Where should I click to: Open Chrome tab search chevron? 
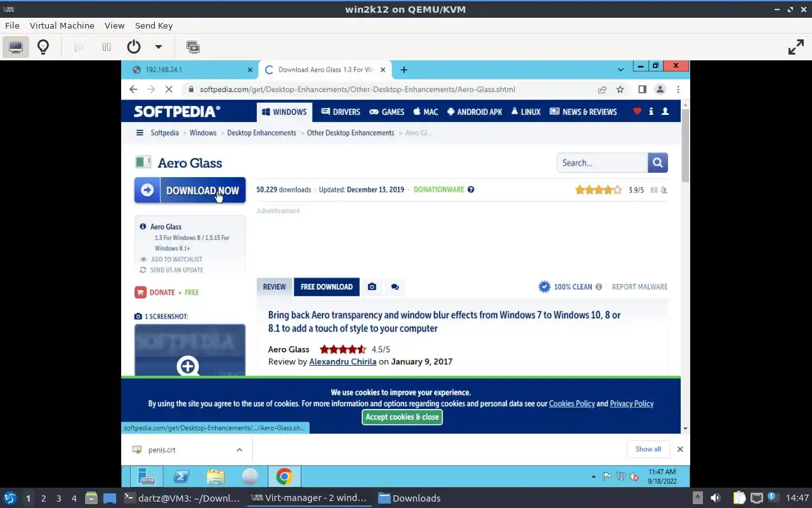click(x=620, y=69)
